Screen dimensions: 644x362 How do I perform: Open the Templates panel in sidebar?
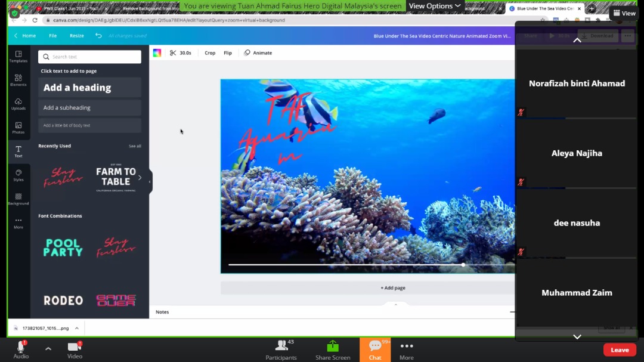coord(18,56)
